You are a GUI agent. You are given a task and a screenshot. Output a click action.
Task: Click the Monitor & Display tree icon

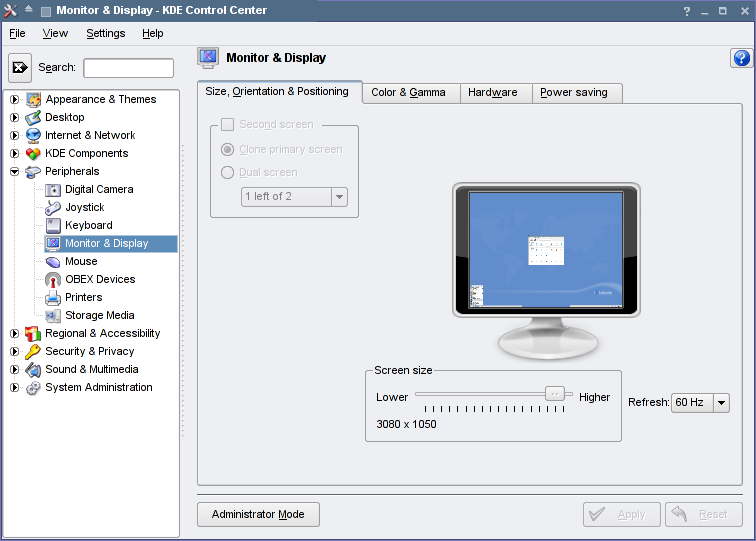[x=53, y=243]
